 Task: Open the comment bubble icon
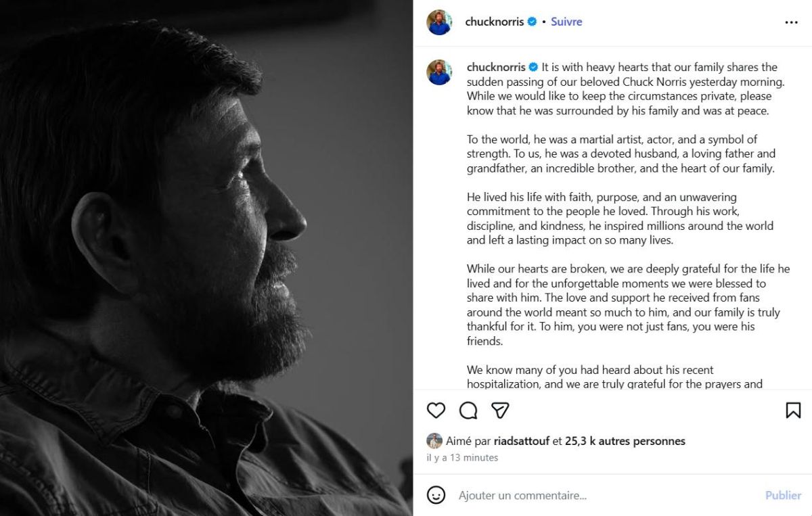468,411
